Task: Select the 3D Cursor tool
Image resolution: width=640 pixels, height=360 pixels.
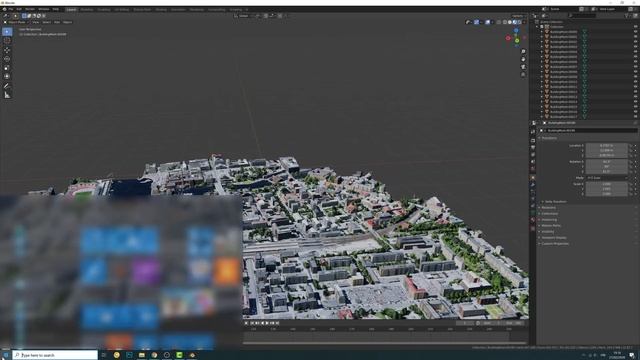Action: coord(7,40)
